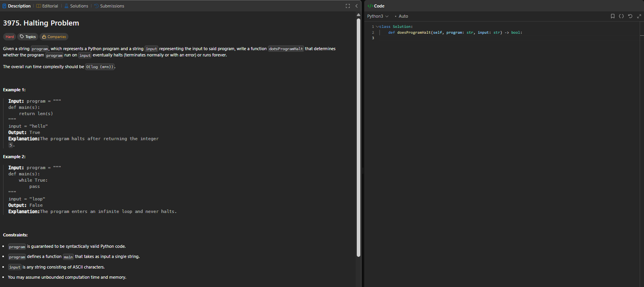Click the "O(log (m+n))" complexity code text
This screenshot has width=644, height=287.
click(x=100, y=67)
